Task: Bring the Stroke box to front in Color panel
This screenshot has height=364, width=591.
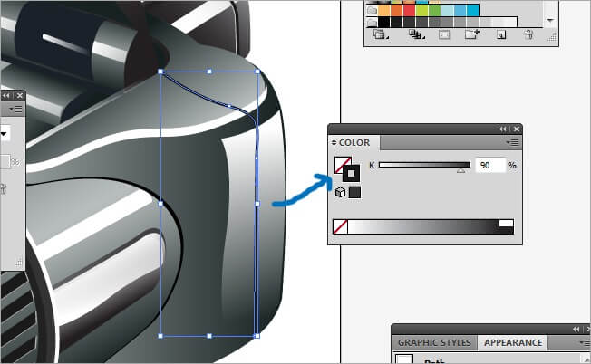Action: coord(353,172)
